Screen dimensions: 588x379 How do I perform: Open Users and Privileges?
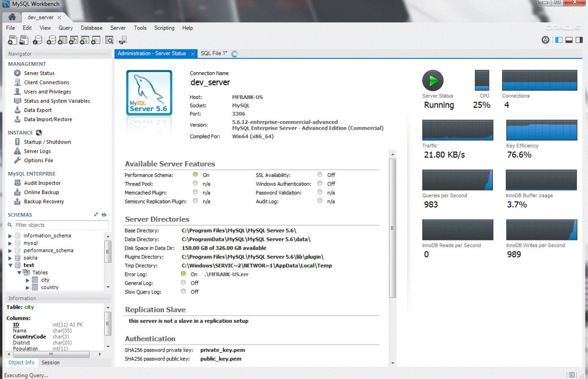click(x=47, y=91)
